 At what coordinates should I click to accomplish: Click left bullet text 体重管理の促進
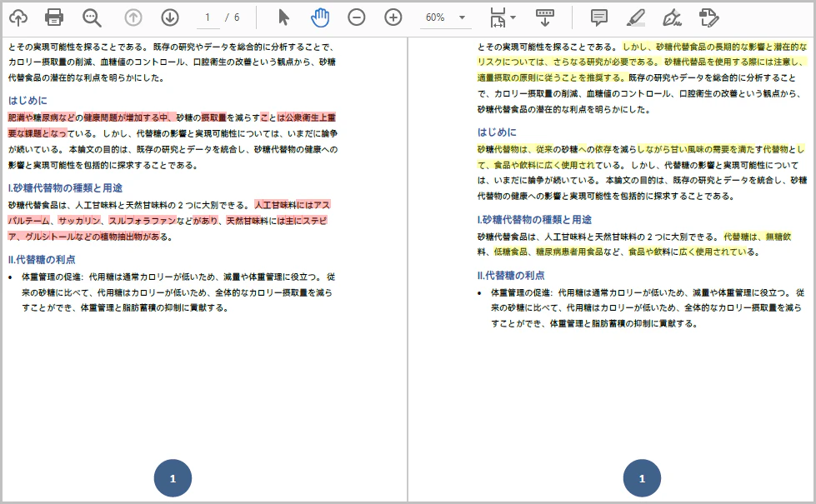click(x=51, y=277)
